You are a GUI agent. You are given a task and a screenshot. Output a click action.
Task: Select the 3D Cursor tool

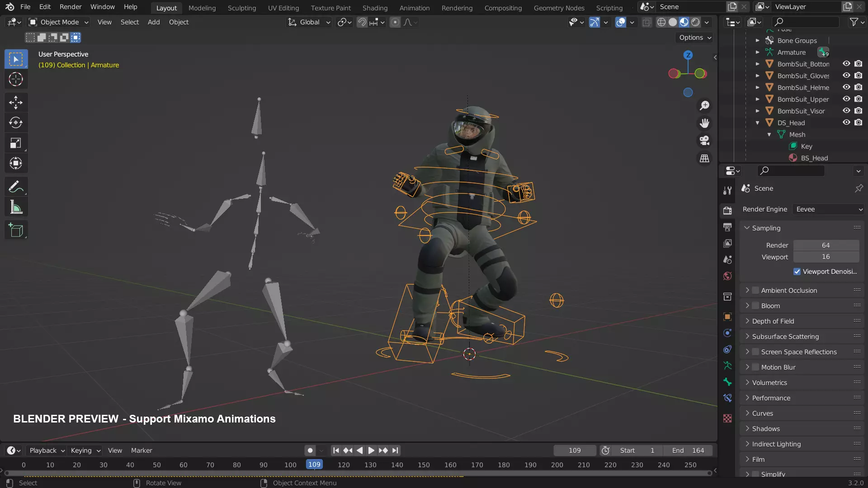tap(16, 80)
